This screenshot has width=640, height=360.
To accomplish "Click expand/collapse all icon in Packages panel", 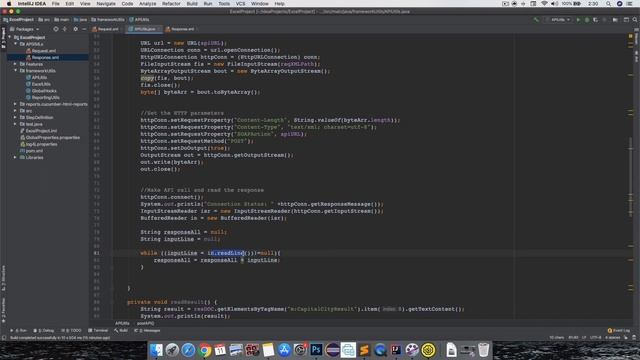I will (x=64, y=29).
